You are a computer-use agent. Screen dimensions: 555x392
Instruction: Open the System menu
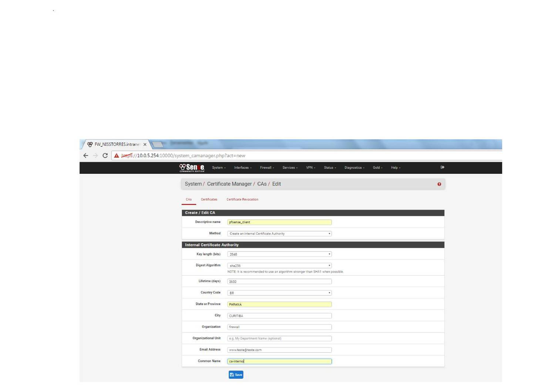[x=219, y=168]
